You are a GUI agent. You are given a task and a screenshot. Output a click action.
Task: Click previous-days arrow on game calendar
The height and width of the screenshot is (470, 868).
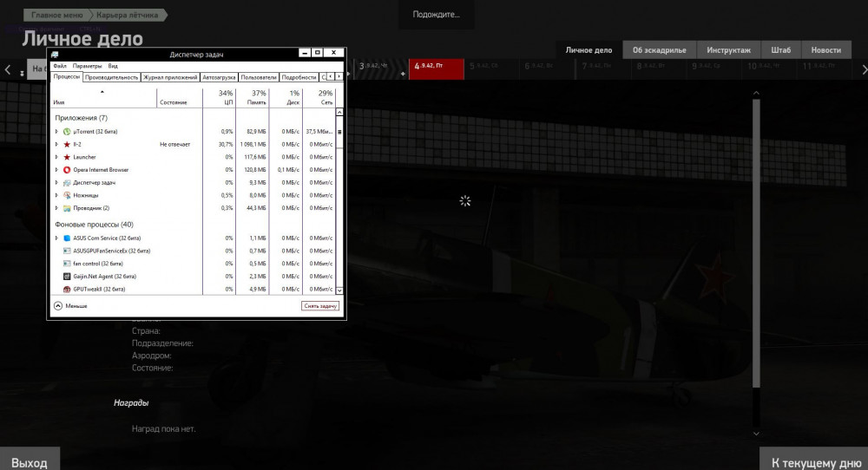pyautogui.click(x=8, y=69)
